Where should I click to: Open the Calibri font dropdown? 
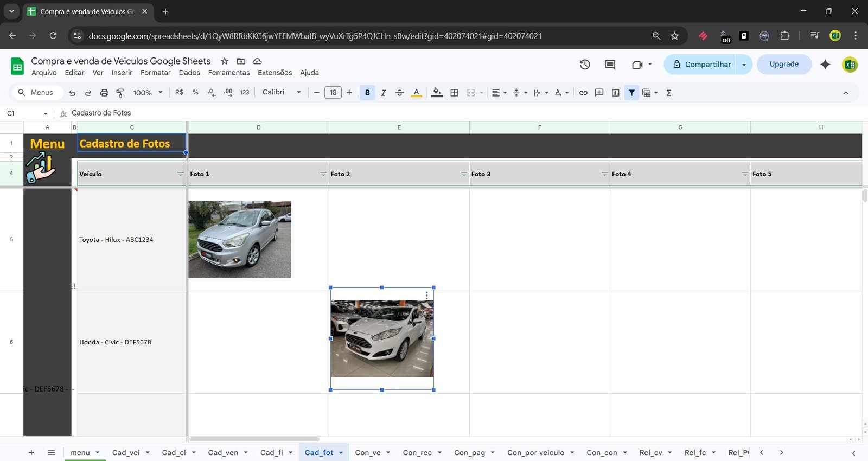click(281, 92)
